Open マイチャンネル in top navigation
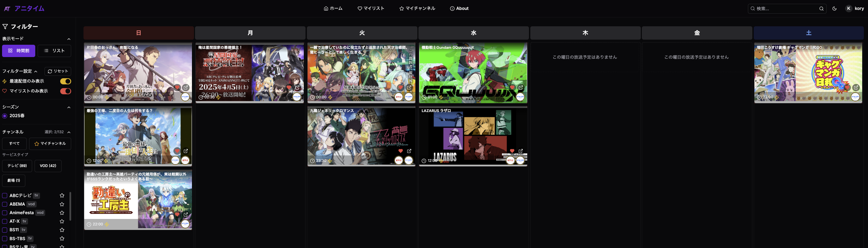The image size is (868, 248). (417, 9)
